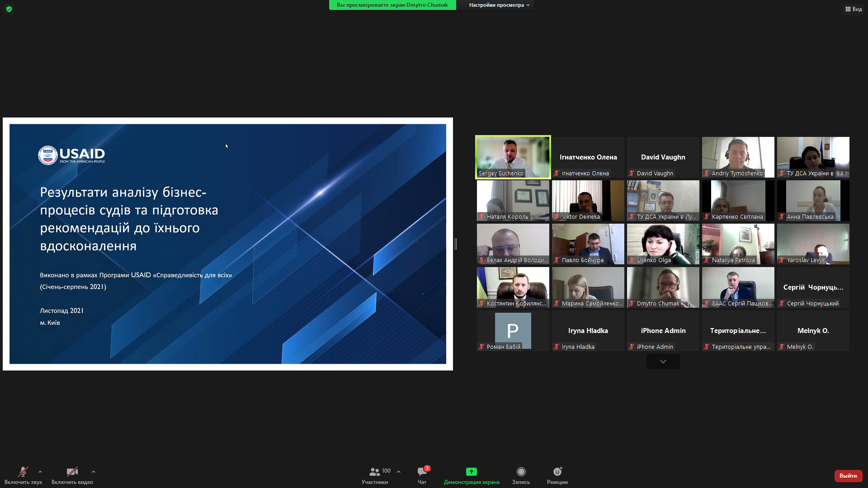Click the muted mic icon on Dmytro Chumak's tile

click(x=632, y=304)
